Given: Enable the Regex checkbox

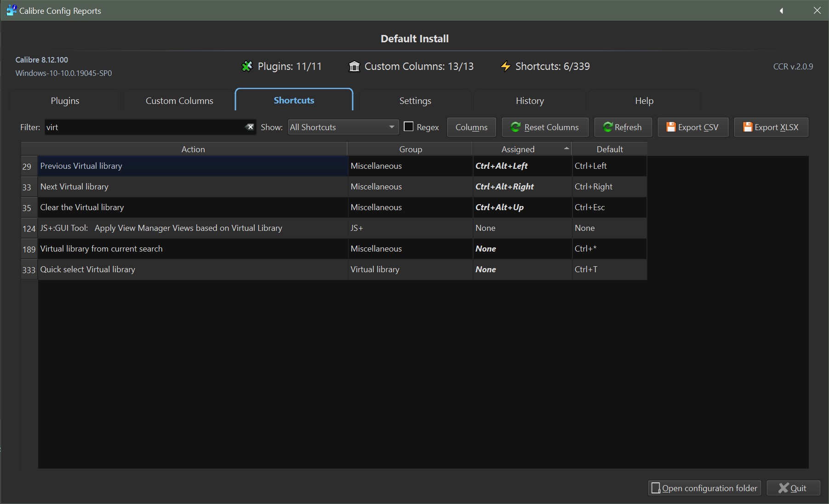Looking at the screenshot, I should tap(408, 126).
